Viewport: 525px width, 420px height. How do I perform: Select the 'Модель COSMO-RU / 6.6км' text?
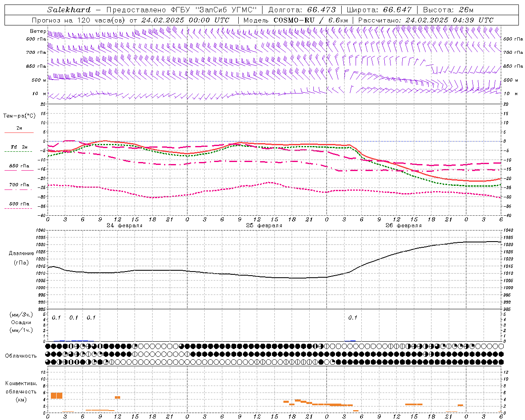coord(296,20)
